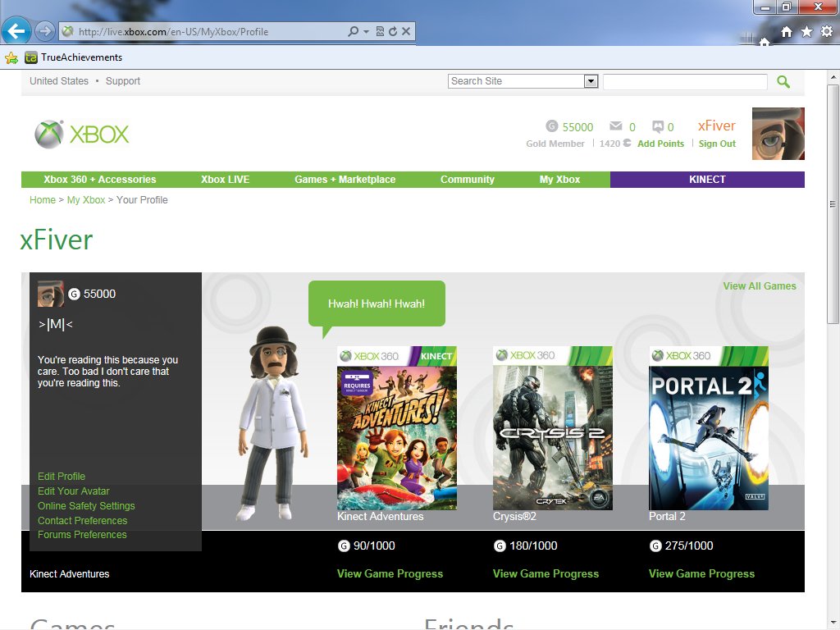This screenshot has width=840, height=630.
Task: Open browser tools gear icon
Action: pos(827,31)
